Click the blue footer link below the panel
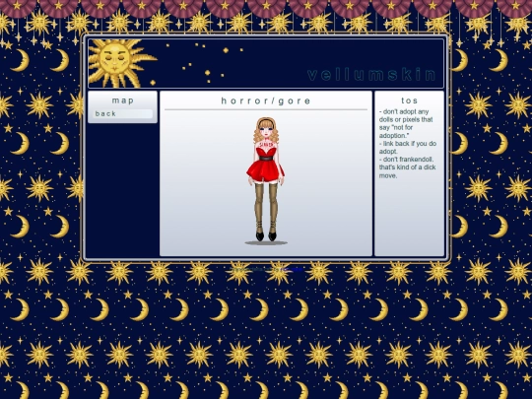This screenshot has width=532, height=399. coord(292,270)
